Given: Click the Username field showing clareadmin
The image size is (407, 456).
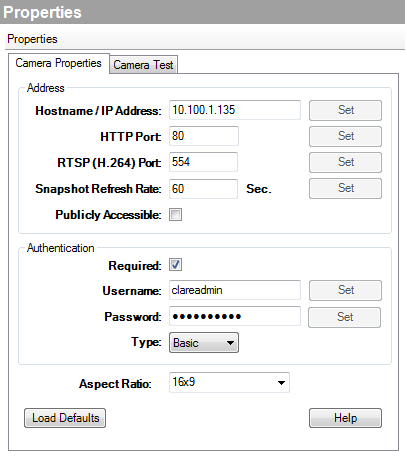Looking at the screenshot, I should [x=235, y=290].
